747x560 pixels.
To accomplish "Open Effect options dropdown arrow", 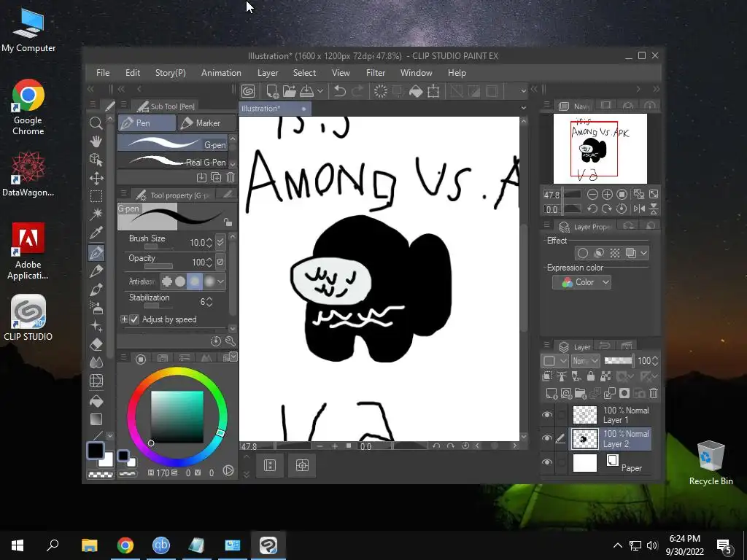I will tap(643, 253).
